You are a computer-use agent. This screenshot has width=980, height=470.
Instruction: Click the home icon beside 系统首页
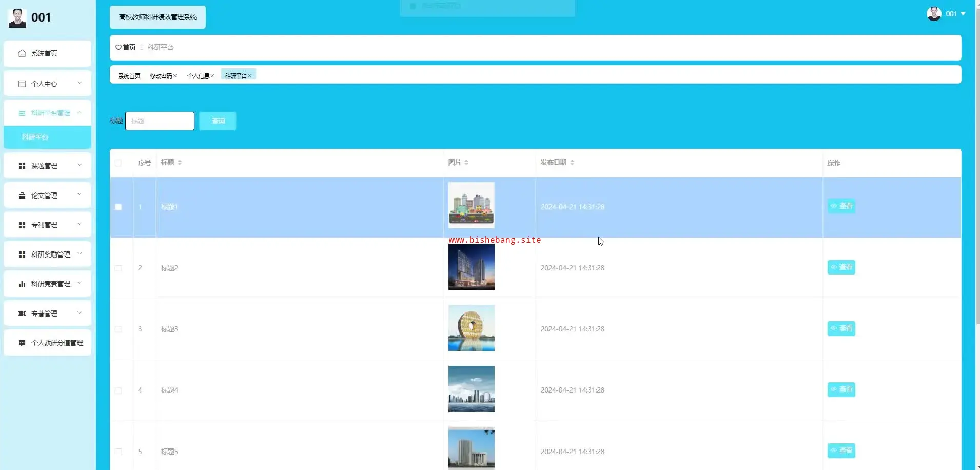pos(22,53)
